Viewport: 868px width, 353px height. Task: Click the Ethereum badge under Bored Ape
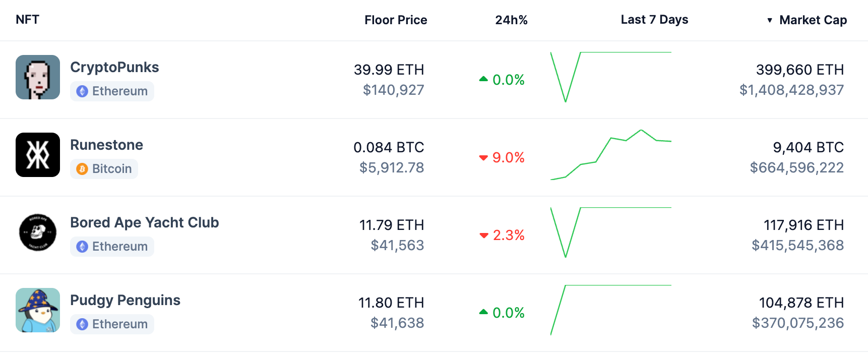[x=112, y=247]
